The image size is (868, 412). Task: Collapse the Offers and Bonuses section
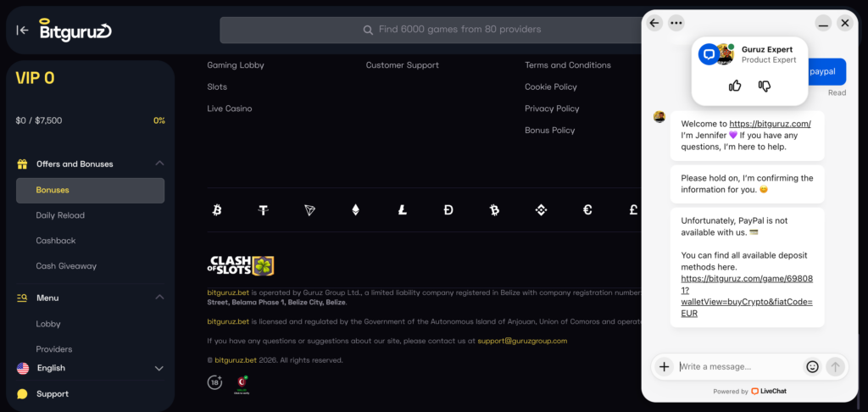[159, 164]
